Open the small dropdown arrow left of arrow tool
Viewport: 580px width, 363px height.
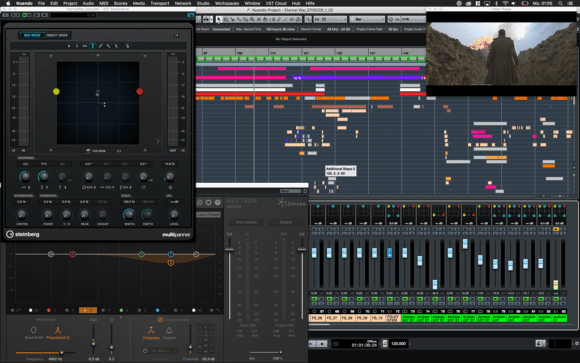212,19
